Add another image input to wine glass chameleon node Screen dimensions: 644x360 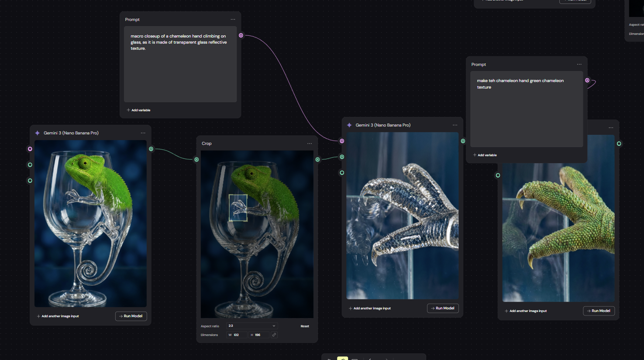pos(58,316)
